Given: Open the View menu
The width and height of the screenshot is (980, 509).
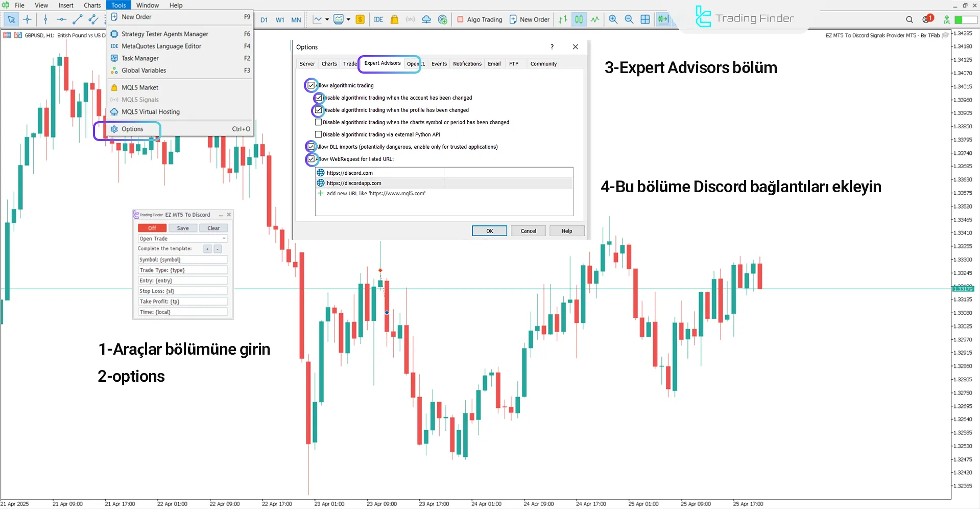Looking at the screenshot, I should pos(41,5).
